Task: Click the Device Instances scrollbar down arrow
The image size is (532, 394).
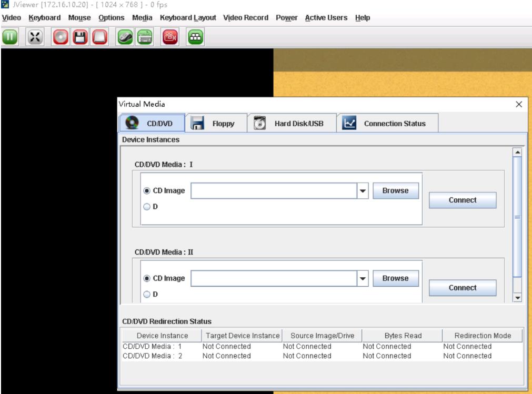Action: (517, 298)
